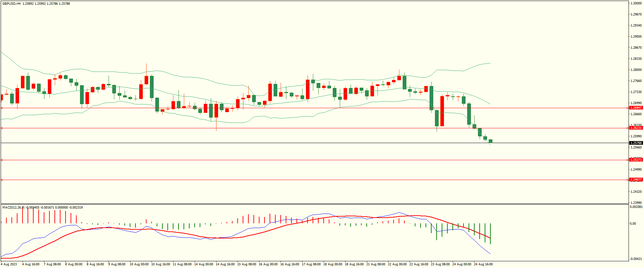Viewport: 644px width, 268px height.
Task: Click the latest green MACD histogram bar
Action: pos(490,233)
